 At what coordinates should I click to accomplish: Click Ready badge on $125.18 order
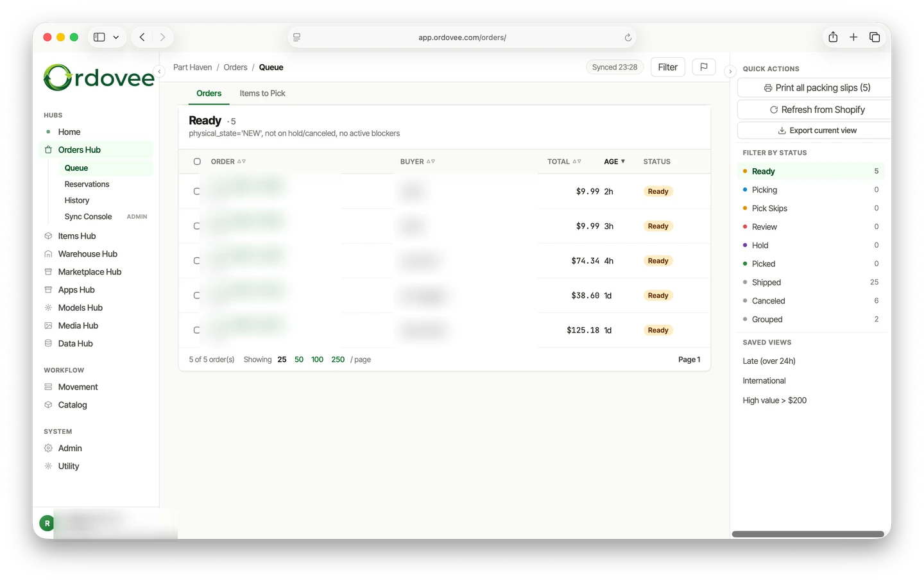tap(658, 330)
